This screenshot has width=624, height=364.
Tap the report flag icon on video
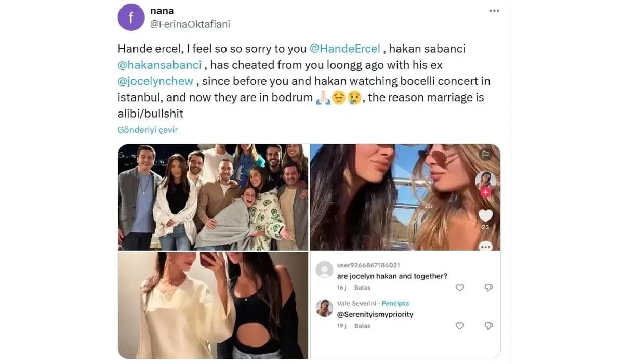click(485, 154)
